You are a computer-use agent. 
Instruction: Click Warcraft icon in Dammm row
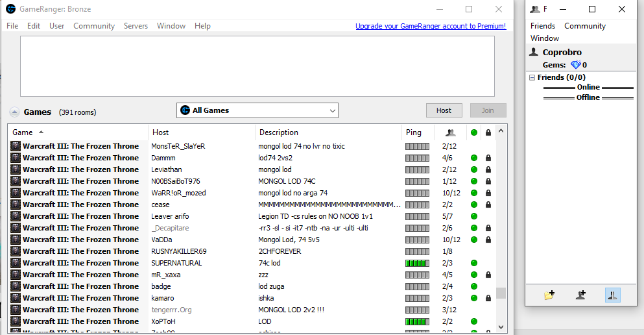click(x=16, y=158)
